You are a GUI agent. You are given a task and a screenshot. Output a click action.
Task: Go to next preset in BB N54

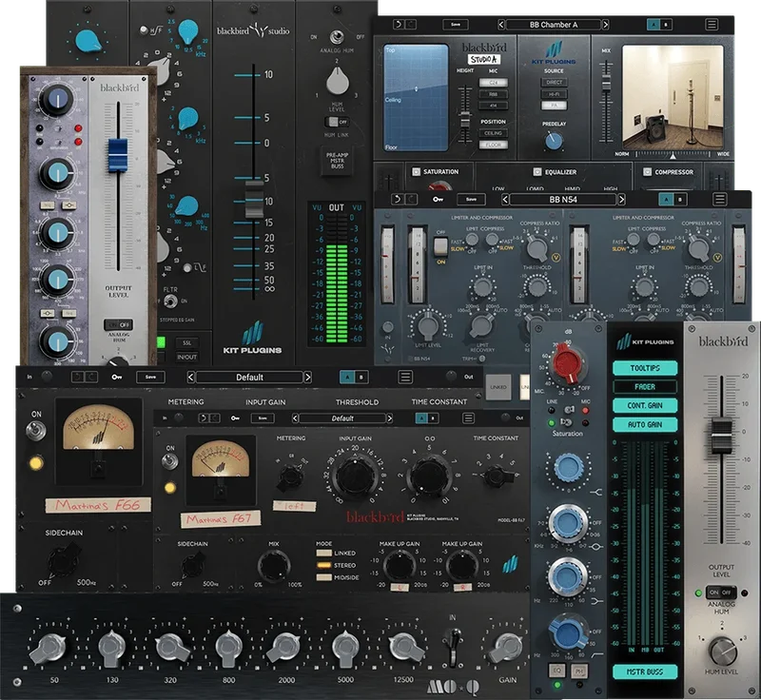[621, 200]
